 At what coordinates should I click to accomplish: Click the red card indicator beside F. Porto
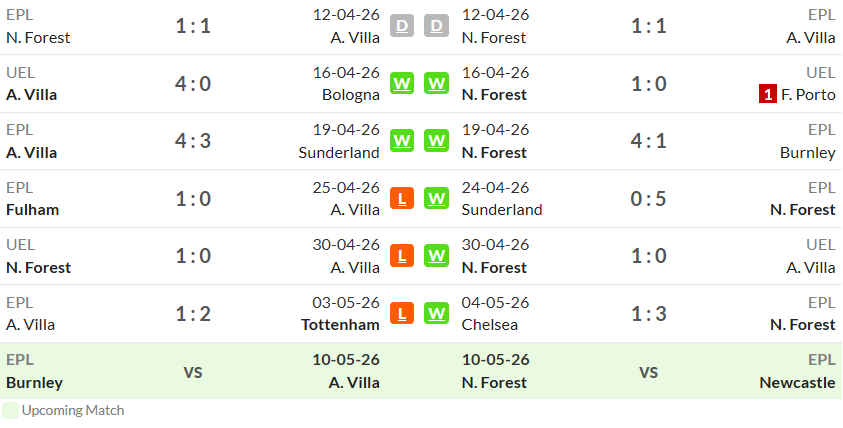[x=768, y=95]
